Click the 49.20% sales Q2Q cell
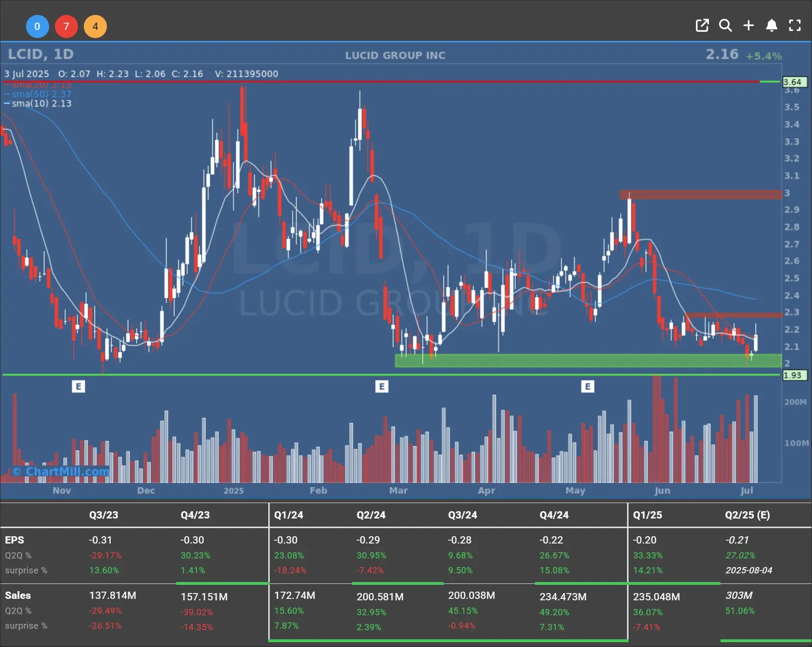 tap(554, 612)
